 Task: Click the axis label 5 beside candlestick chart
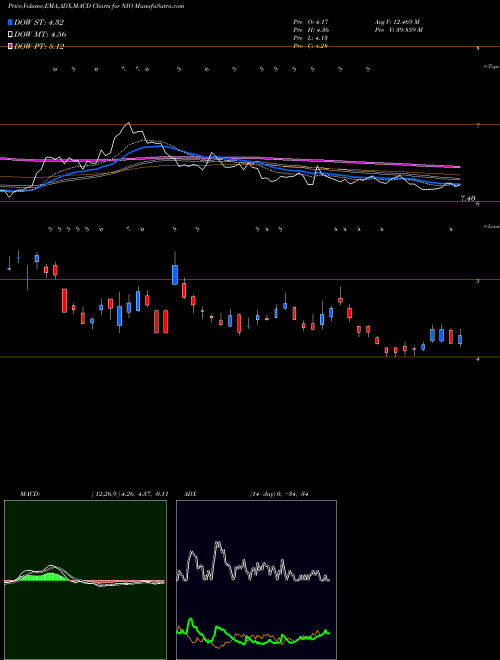coord(478,281)
